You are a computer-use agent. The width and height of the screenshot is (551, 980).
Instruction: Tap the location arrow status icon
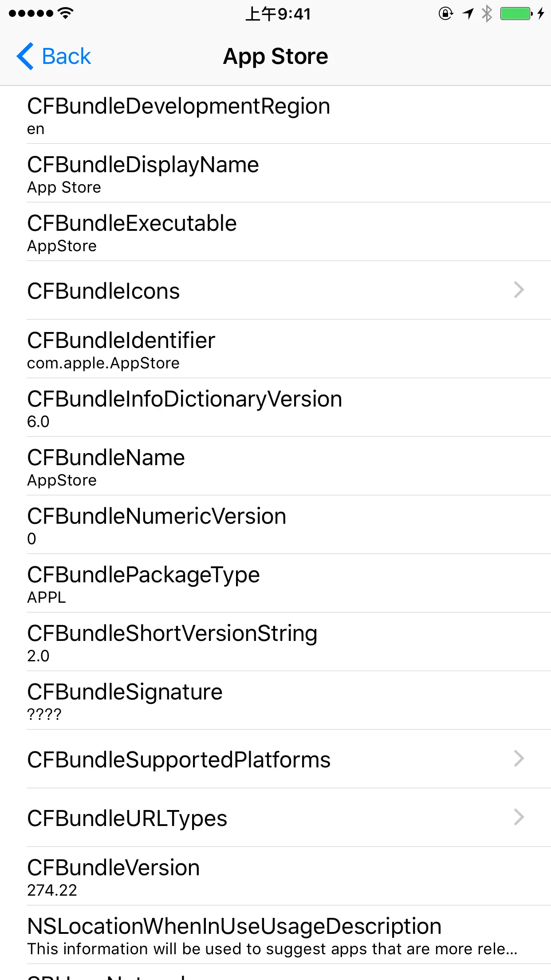(x=468, y=14)
